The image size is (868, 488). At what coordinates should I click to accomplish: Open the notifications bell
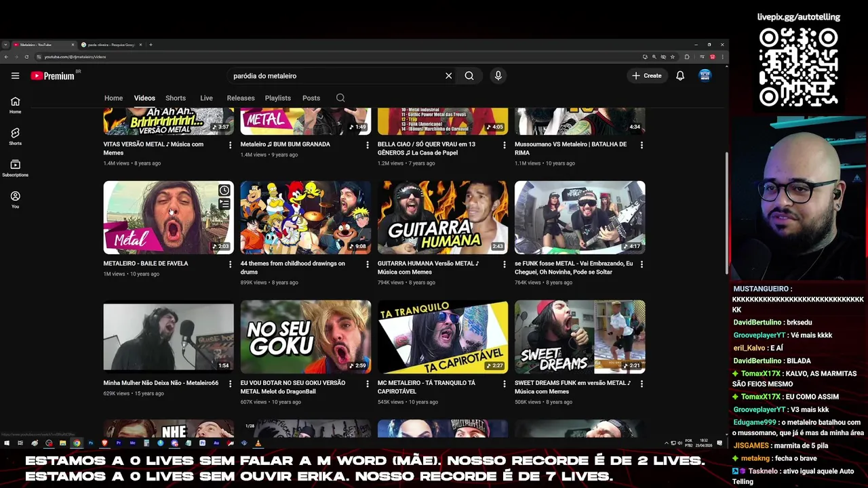(680, 76)
